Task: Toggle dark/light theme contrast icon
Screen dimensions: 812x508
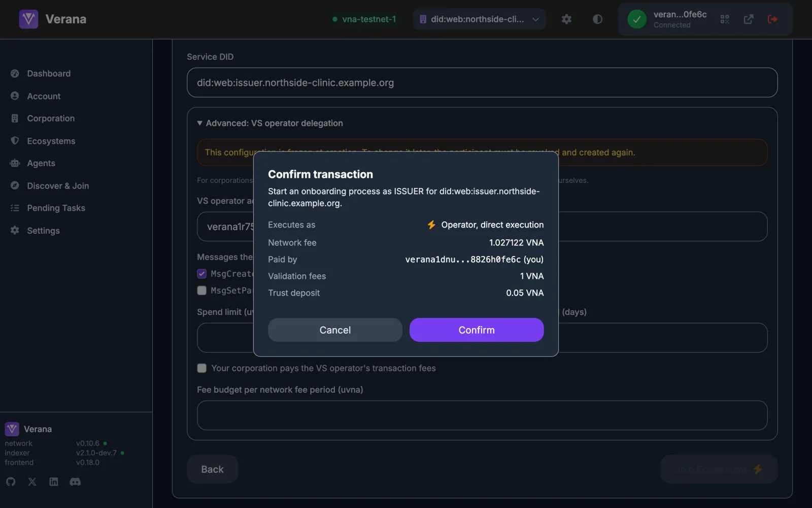Action: [x=597, y=19]
